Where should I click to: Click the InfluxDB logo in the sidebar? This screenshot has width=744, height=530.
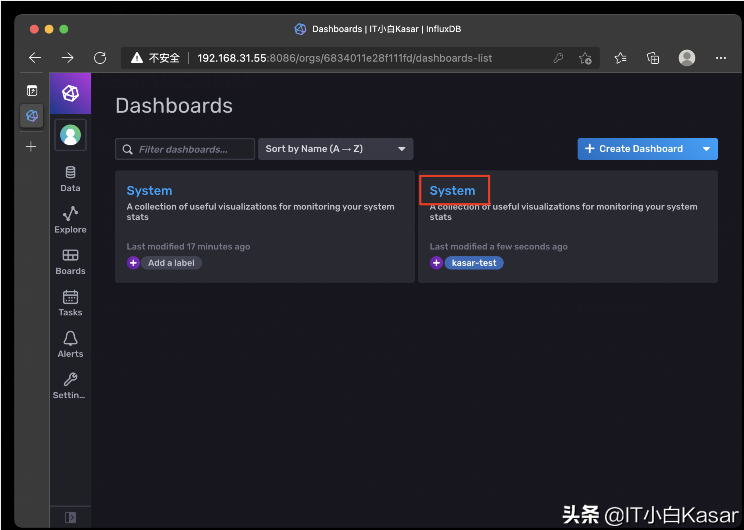[x=70, y=93]
